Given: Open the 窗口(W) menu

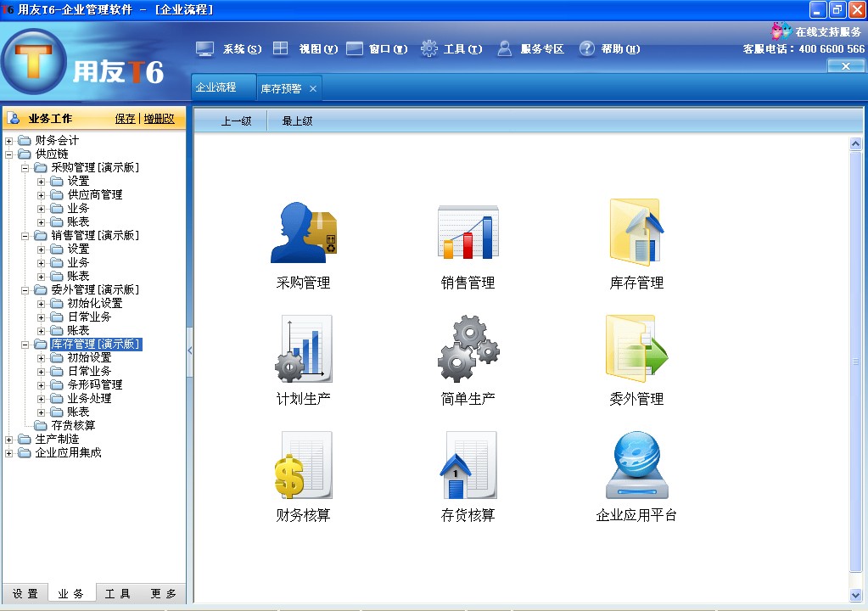Looking at the screenshot, I should coord(388,49).
